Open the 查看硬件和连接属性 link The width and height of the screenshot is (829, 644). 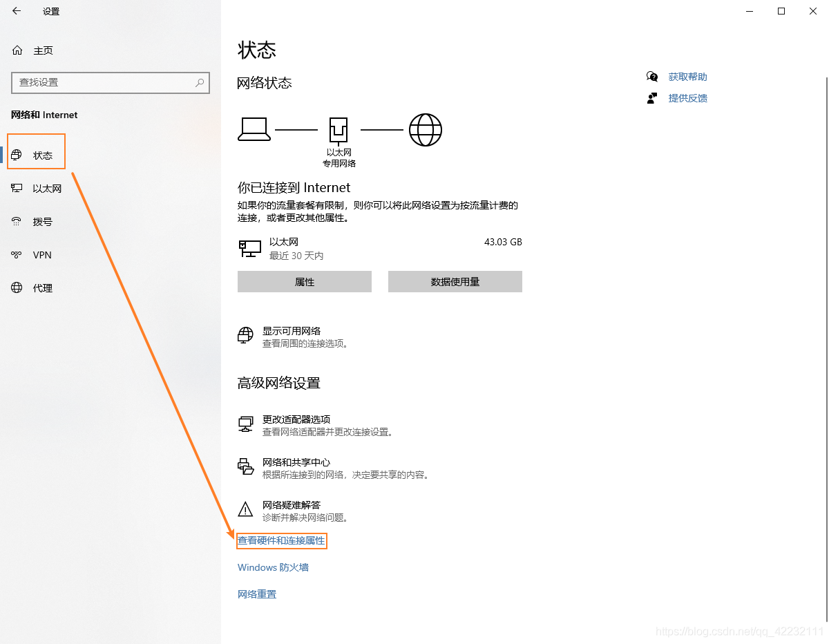[x=281, y=540]
